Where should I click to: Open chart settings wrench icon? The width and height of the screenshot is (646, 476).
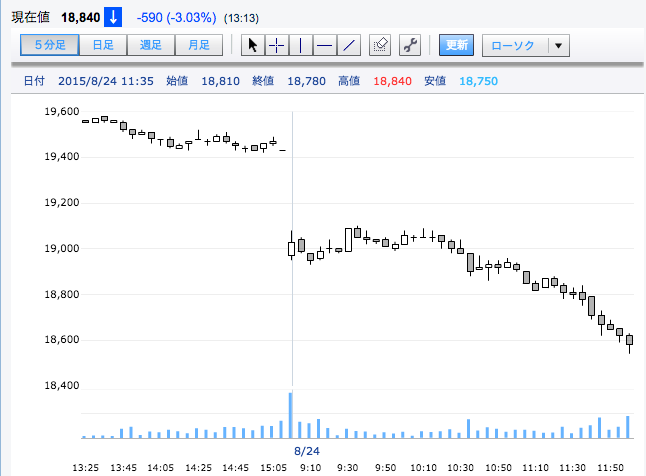(410, 45)
